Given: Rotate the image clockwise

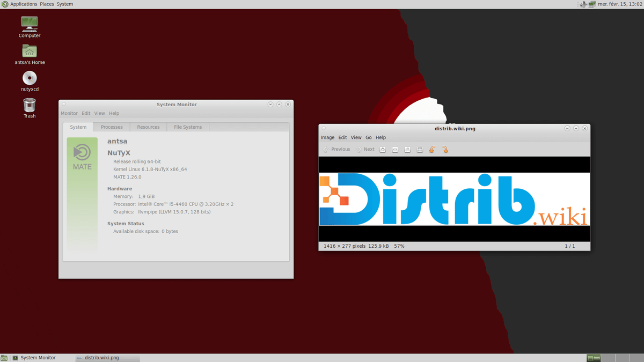Looking at the screenshot, I should tap(445, 150).
